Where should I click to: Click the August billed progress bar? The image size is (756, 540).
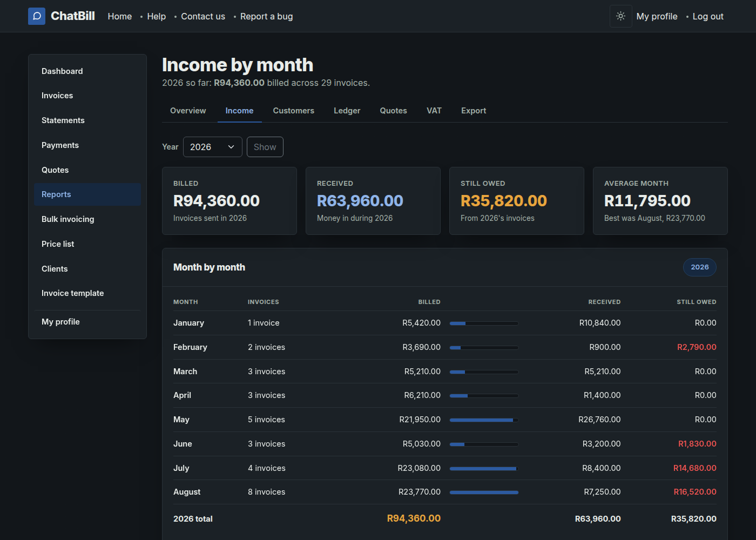tap(484, 492)
